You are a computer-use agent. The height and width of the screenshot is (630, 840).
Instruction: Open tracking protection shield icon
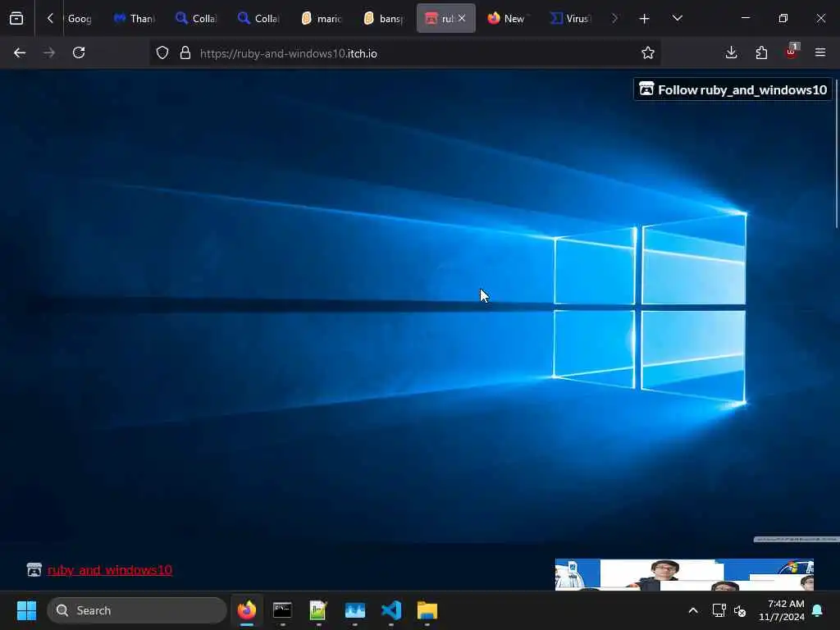tap(162, 53)
